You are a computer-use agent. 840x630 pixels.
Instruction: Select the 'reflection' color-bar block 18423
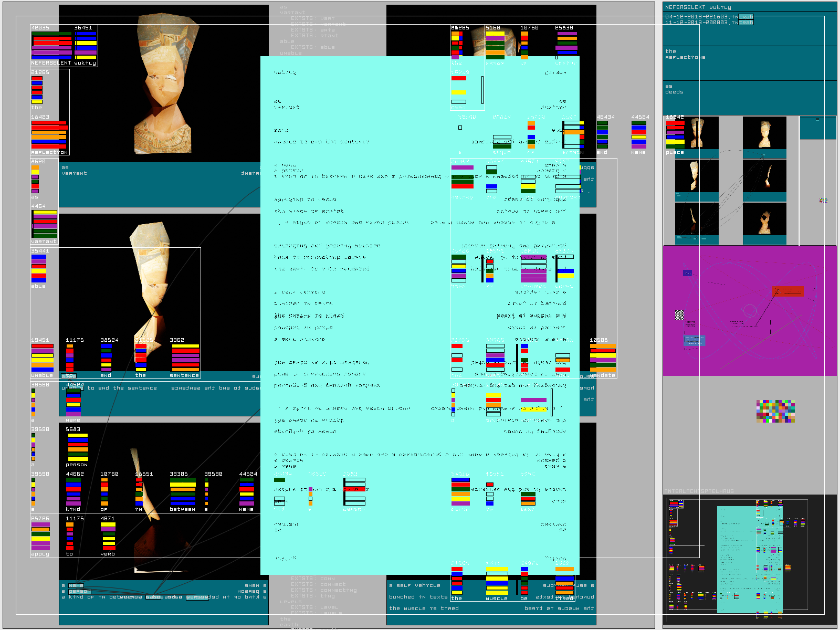pos(49,135)
